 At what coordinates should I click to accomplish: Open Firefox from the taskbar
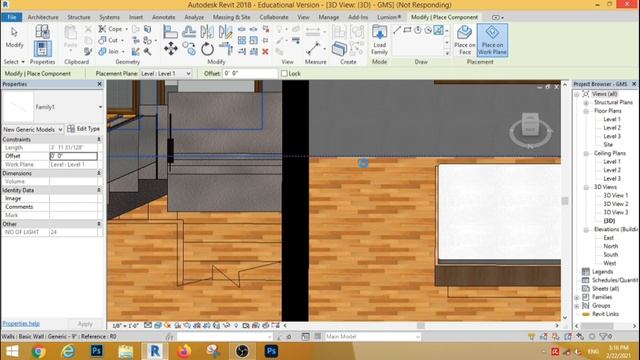184,351
